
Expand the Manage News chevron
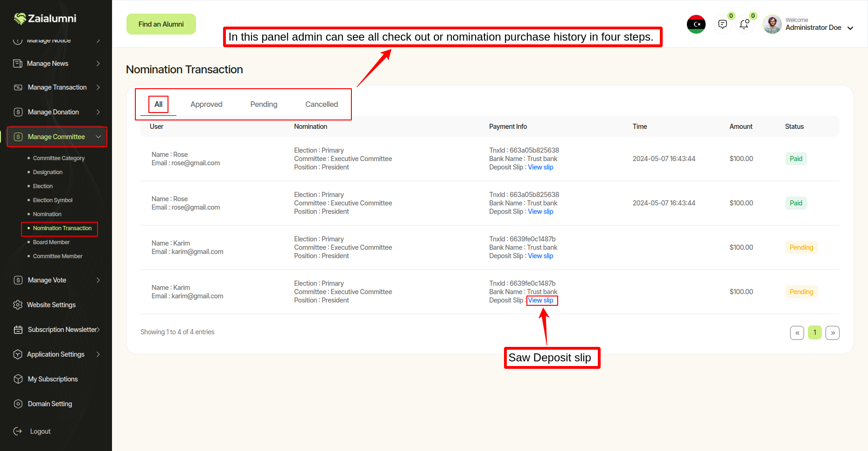98,63
